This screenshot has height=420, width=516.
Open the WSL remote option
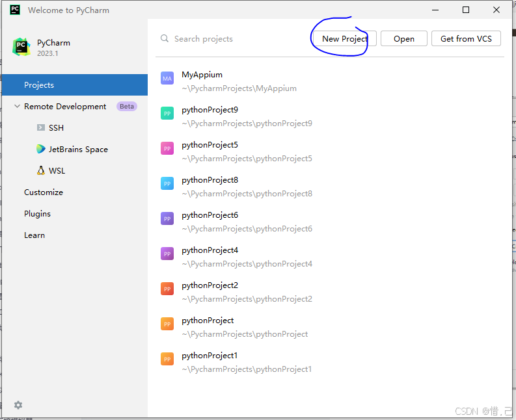click(57, 171)
